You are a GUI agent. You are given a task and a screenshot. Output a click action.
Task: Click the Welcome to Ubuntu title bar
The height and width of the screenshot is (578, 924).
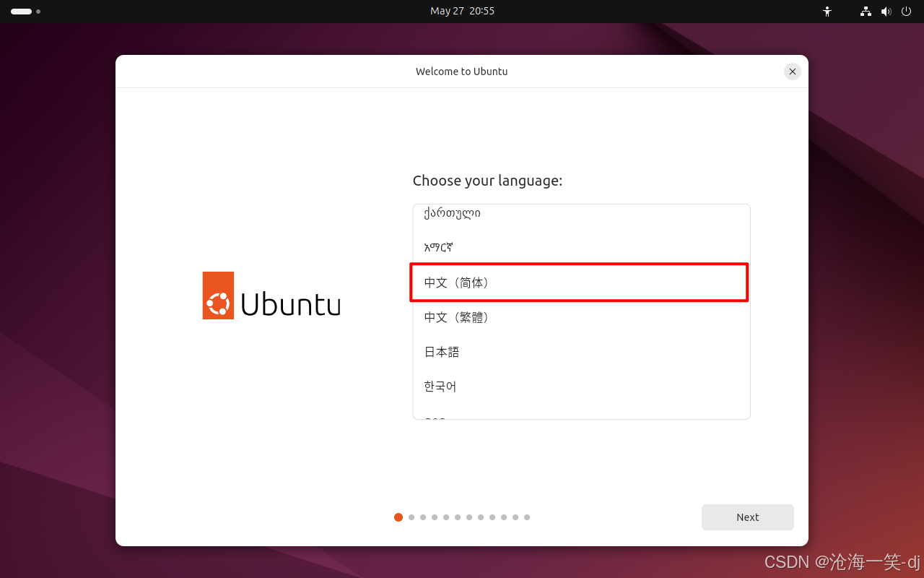[461, 72]
